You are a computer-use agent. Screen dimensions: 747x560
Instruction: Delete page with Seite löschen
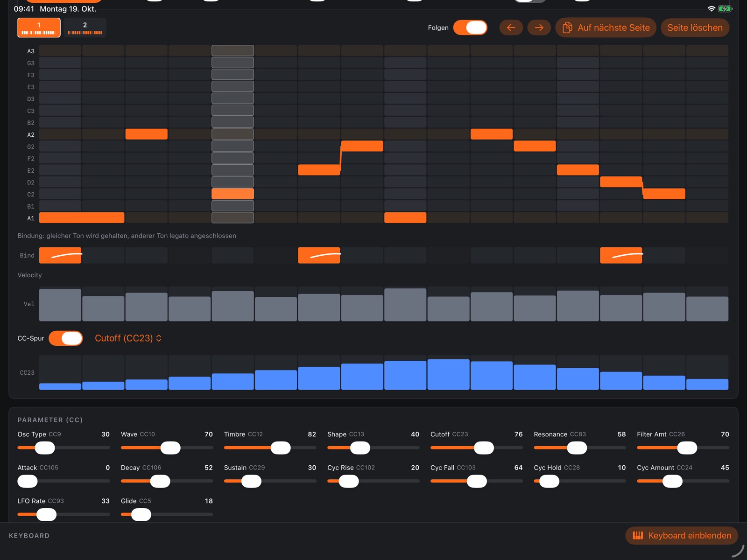(x=695, y=28)
